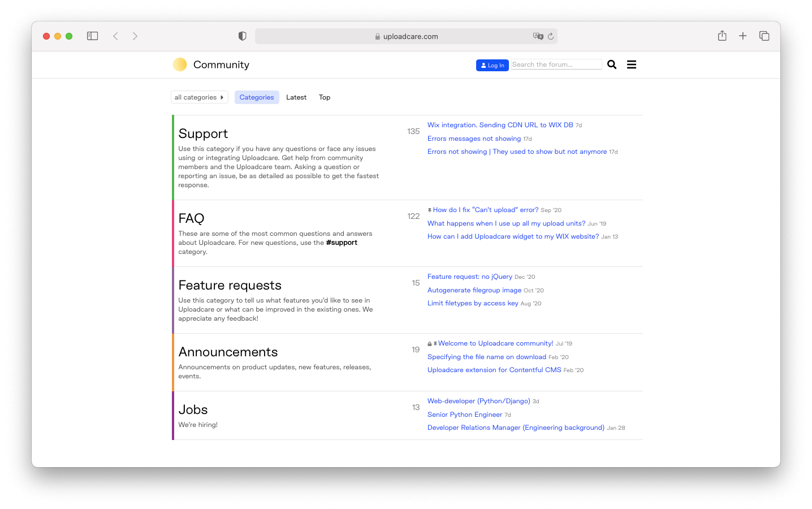Open the hamburger menu icon
Viewport: 812px width, 509px height.
pos(632,64)
